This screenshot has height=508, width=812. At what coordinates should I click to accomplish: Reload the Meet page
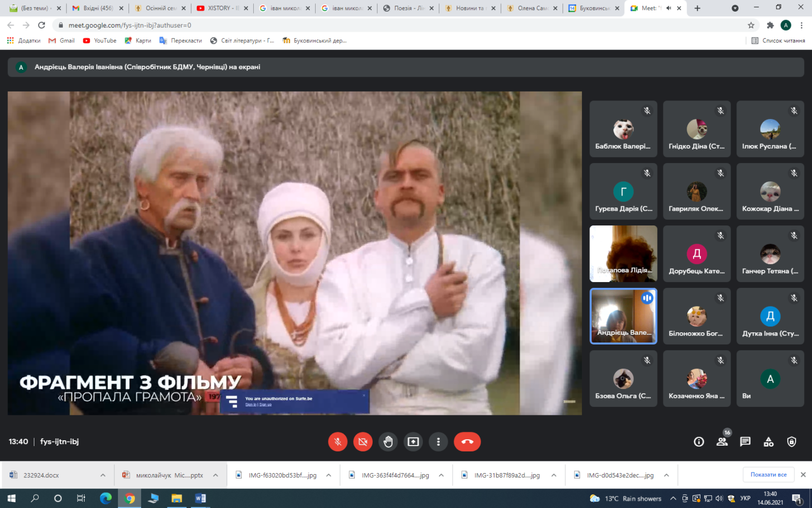(42, 25)
